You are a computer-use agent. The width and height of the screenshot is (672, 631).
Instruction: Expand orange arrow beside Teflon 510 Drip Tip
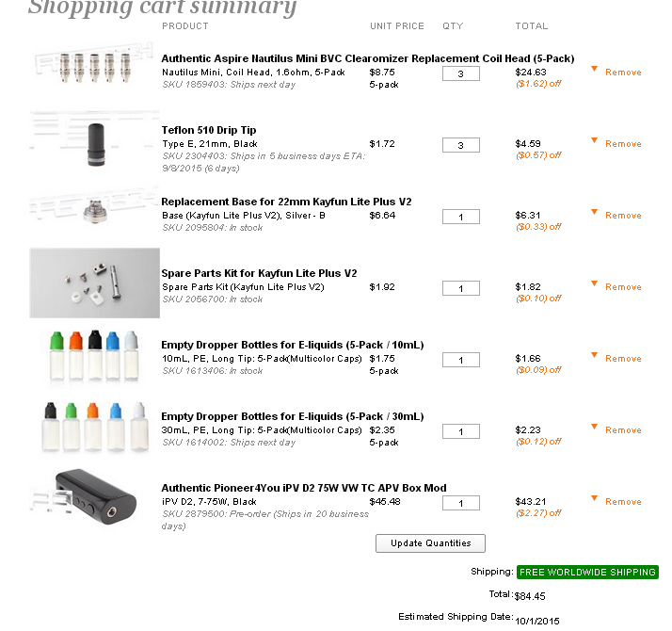pyautogui.click(x=594, y=140)
